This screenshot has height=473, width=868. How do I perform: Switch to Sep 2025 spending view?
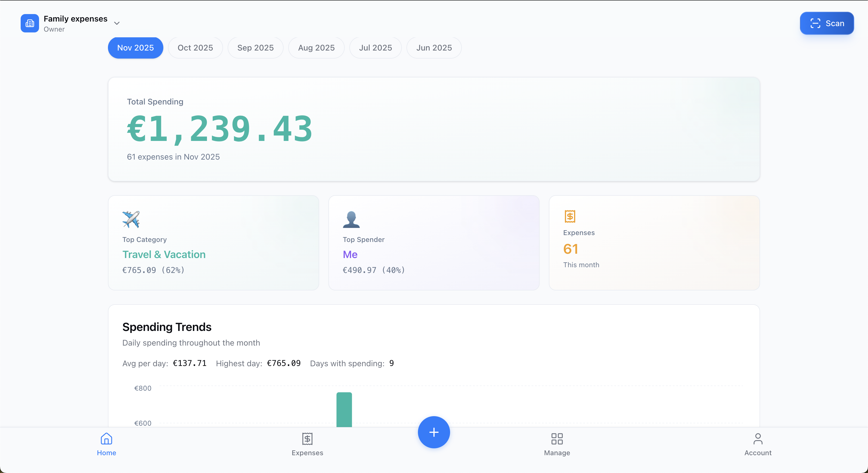pos(255,48)
